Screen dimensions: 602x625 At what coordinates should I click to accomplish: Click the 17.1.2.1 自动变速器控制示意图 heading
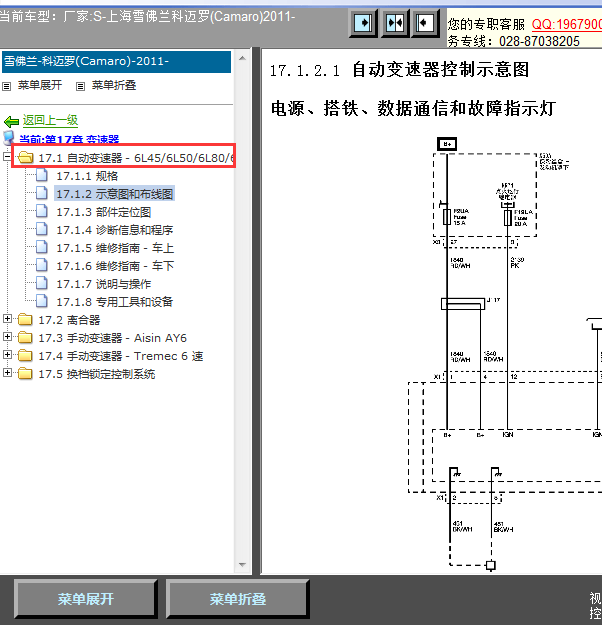(x=399, y=70)
